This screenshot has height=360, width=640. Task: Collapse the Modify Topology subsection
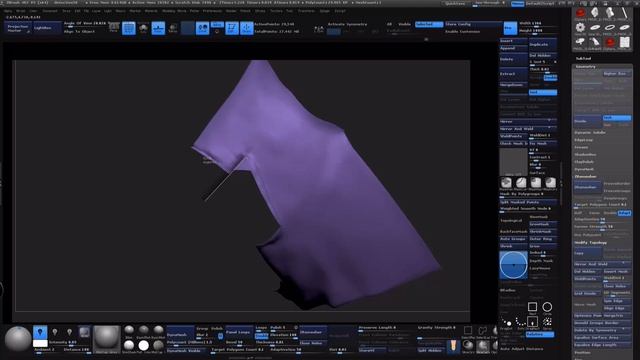click(x=591, y=242)
